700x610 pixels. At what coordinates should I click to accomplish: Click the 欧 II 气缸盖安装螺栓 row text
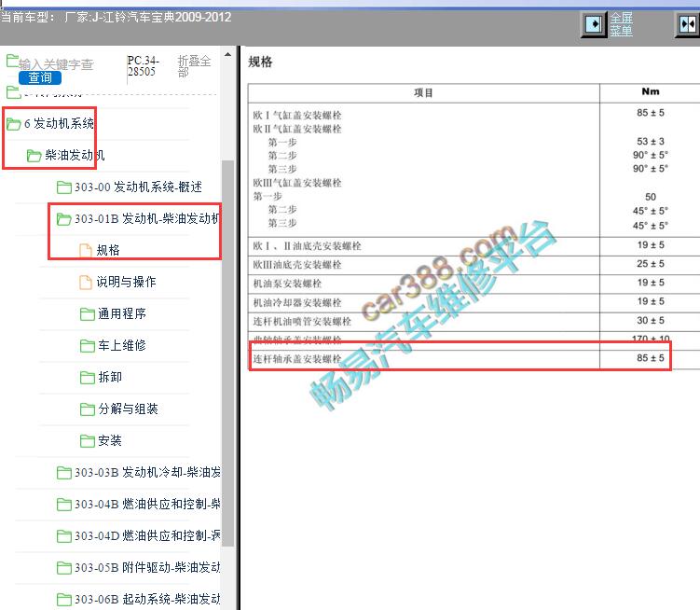coord(297,129)
